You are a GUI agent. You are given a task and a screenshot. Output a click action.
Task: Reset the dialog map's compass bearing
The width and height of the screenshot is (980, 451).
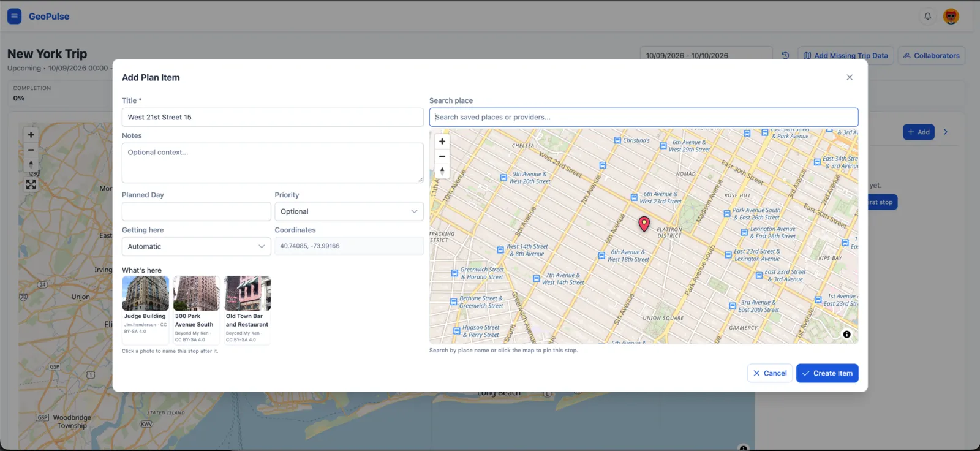[442, 171]
